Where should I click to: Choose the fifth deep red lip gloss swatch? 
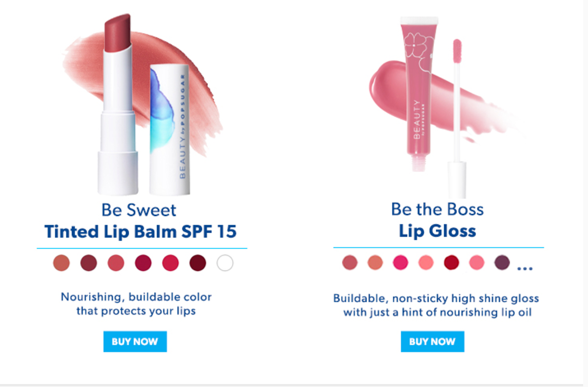click(451, 262)
